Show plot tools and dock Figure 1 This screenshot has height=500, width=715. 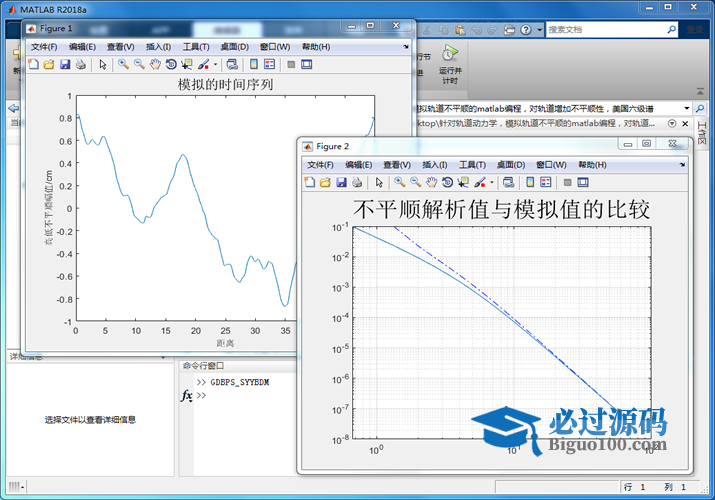coord(307,64)
